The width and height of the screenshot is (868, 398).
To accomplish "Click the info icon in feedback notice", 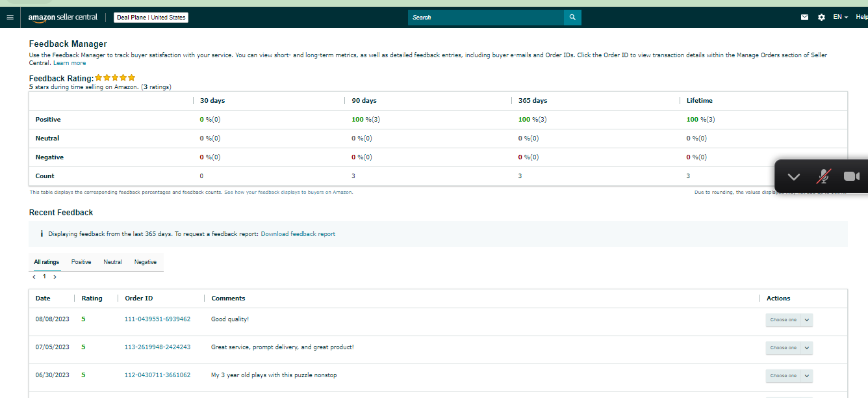I will [42, 233].
